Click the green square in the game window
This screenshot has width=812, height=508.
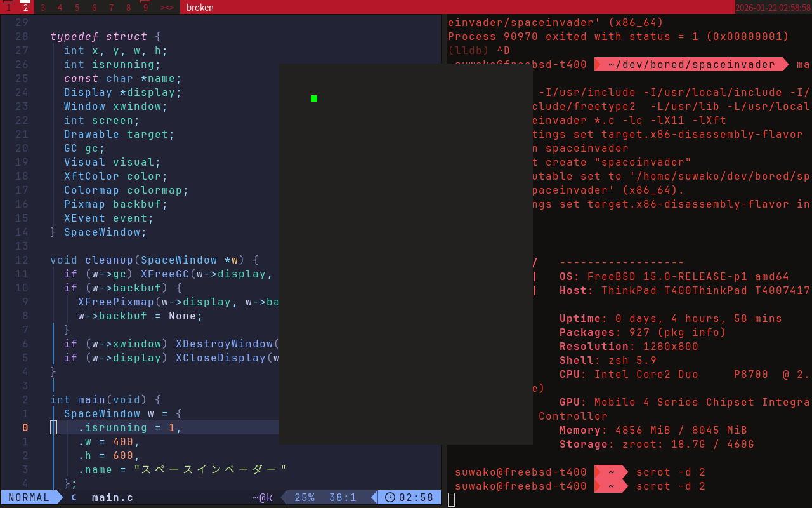click(314, 98)
